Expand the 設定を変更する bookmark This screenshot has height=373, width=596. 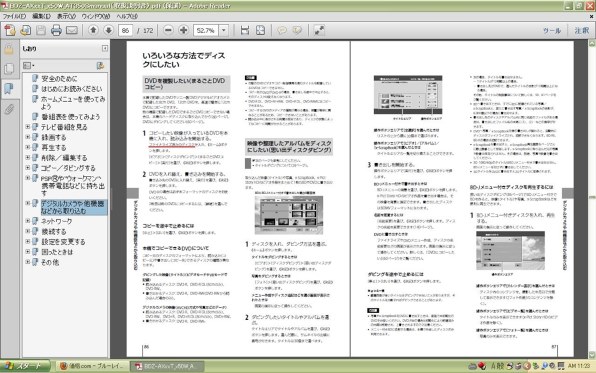[x=28, y=241]
